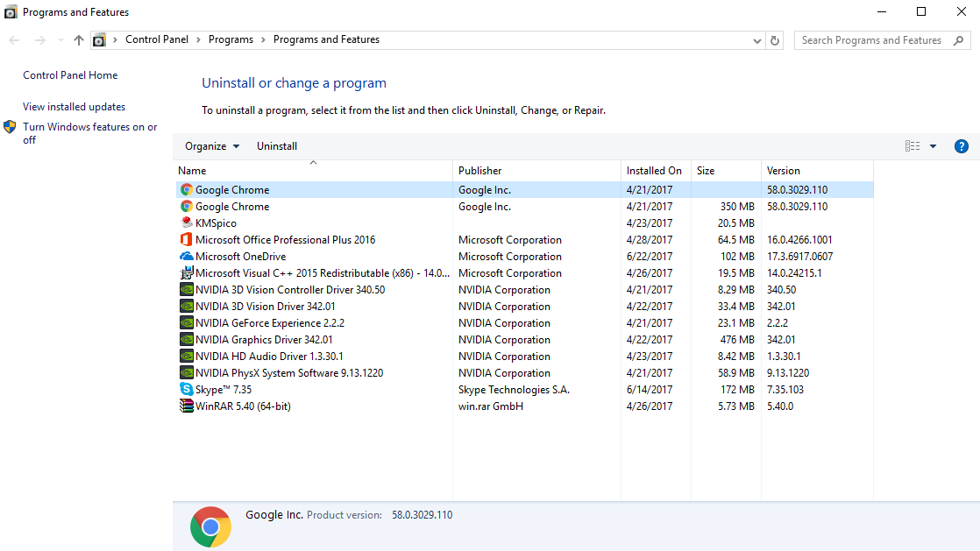Click the change view icon

(913, 146)
